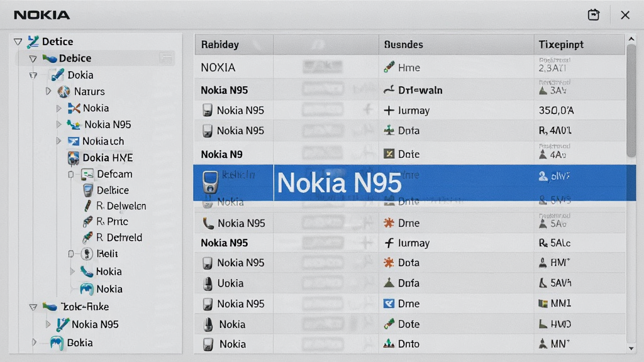Sort by the Rabiday column header
This screenshot has width=644, height=362.
click(234, 45)
